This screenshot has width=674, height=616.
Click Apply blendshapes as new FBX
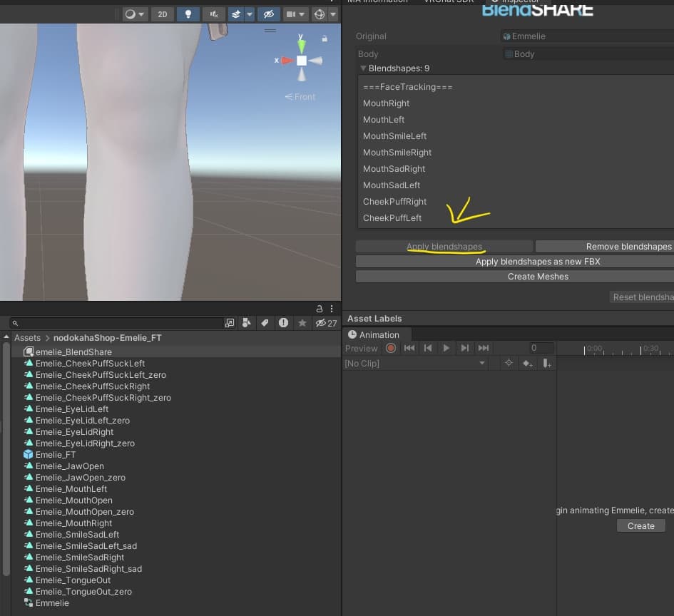pyautogui.click(x=537, y=262)
